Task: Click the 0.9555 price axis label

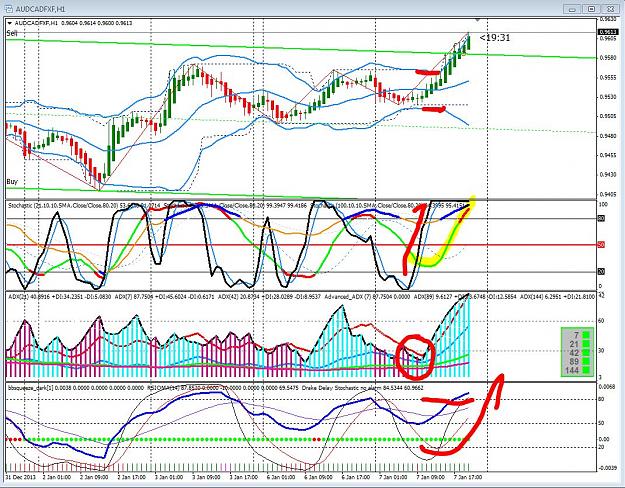Action: point(607,77)
